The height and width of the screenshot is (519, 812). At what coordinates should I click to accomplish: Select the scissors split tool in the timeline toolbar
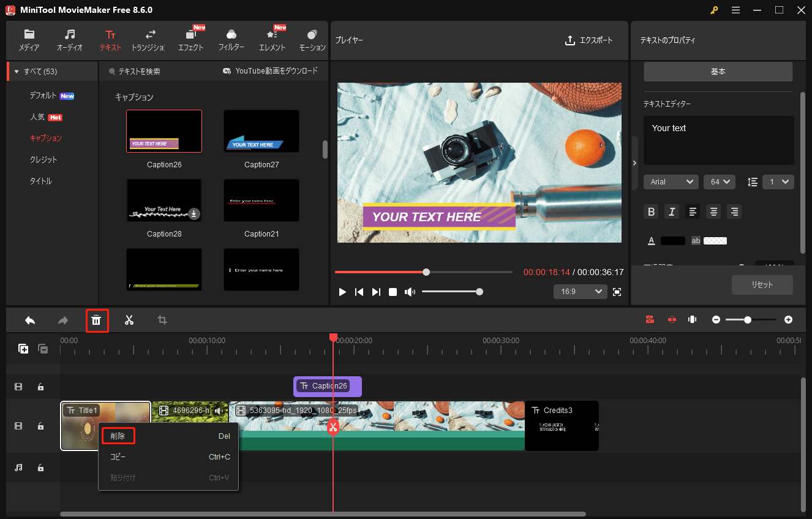[x=129, y=319]
